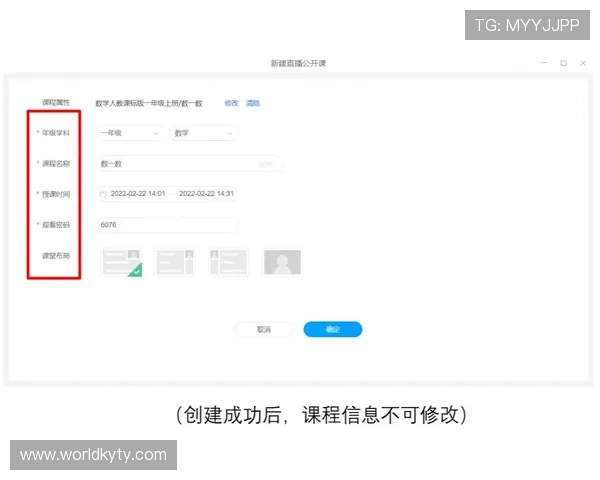
Task: Maximize the 新建直播公开课 window
Action: tap(564, 63)
